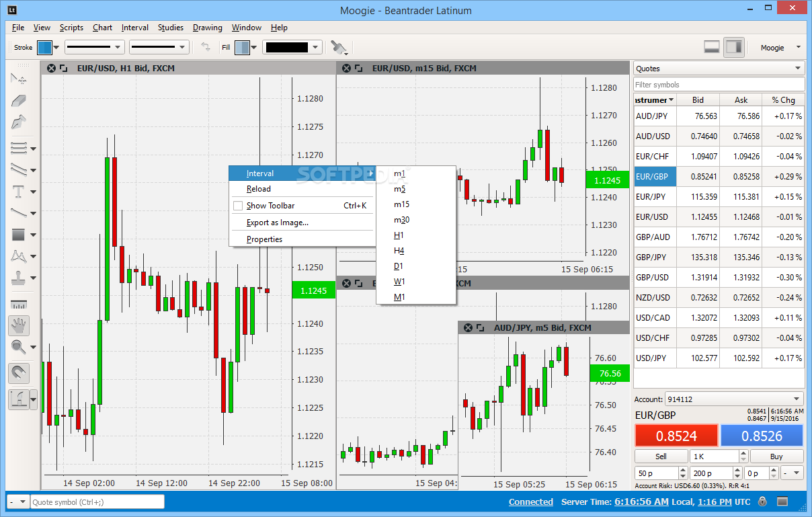The image size is (812, 517).
Task: Select the Text annotation tool
Action: (18, 192)
